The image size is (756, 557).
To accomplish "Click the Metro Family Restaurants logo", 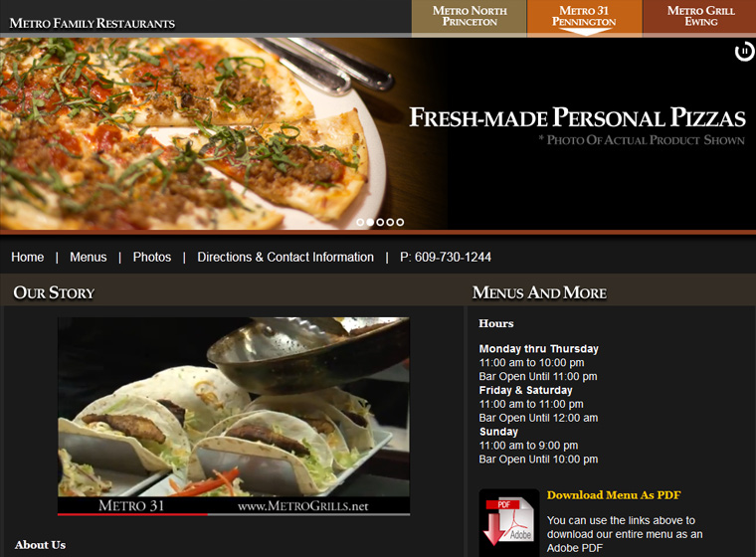I will pos(93,23).
